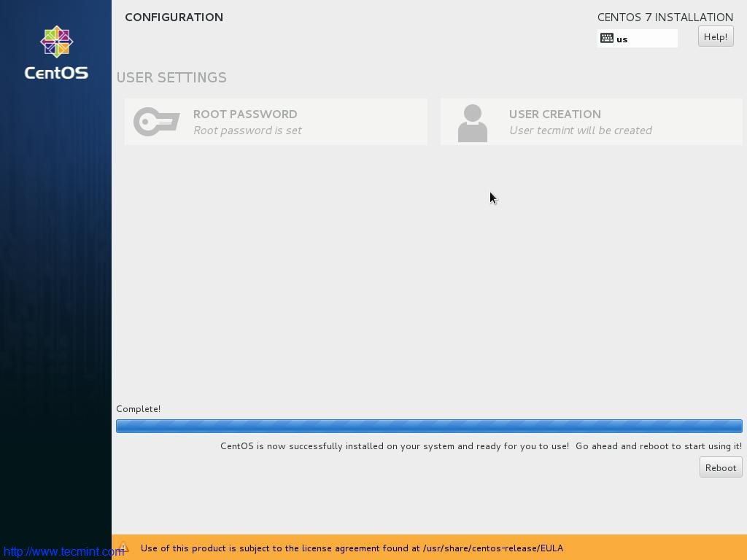Click the person icon for User Creation
The image size is (747, 560).
472,122
